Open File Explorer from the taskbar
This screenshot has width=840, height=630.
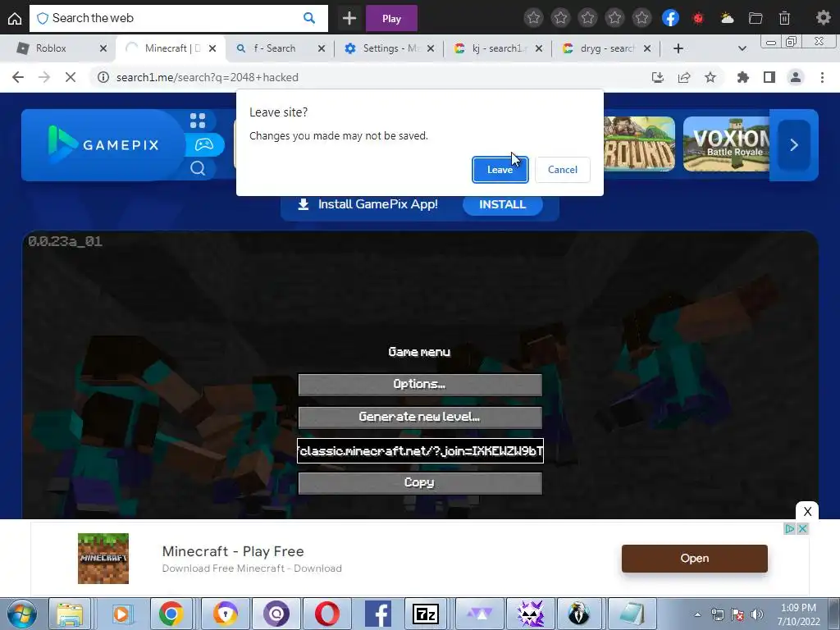pos(70,614)
